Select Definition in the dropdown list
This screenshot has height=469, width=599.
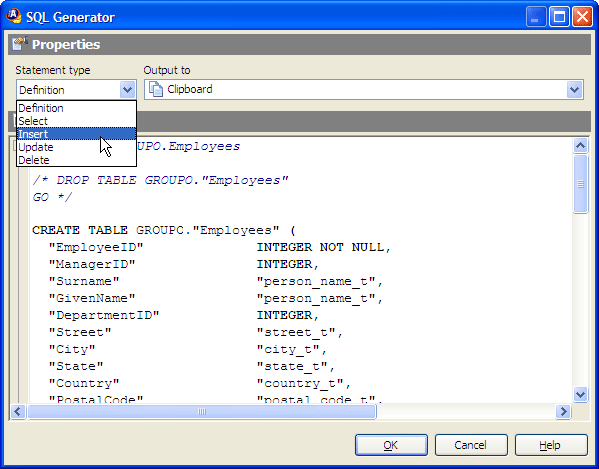(x=76, y=108)
